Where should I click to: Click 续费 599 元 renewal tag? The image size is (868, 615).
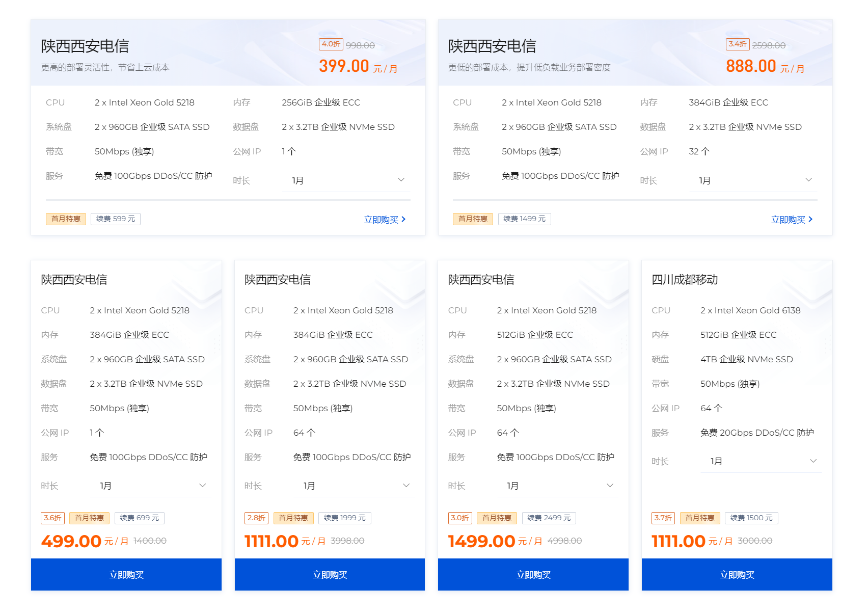pyautogui.click(x=116, y=219)
